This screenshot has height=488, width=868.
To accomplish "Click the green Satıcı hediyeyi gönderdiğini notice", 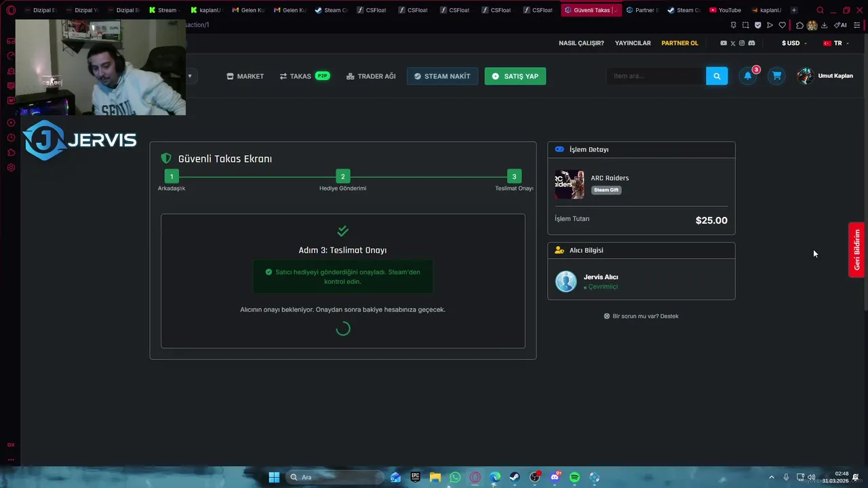I will 342,277.
